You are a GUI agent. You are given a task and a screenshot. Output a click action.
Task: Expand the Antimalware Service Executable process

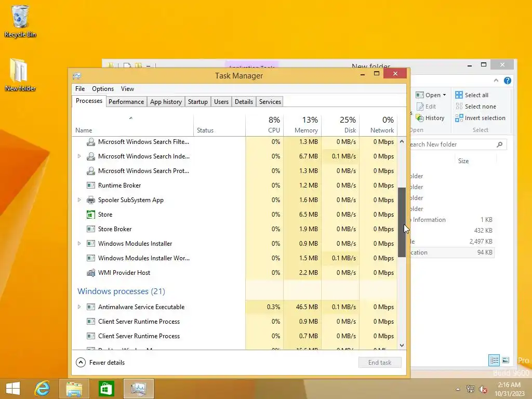(x=79, y=307)
